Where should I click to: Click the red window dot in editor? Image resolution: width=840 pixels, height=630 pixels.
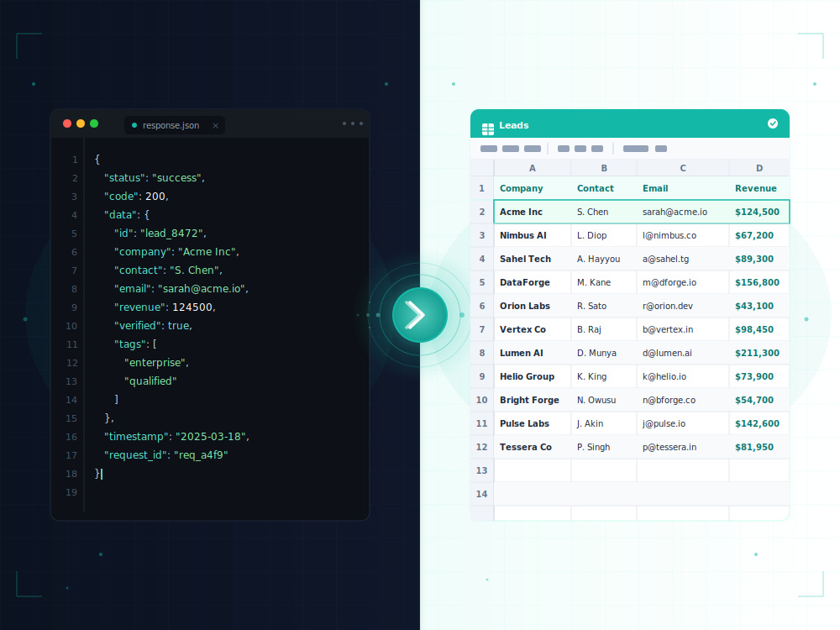(x=67, y=123)
